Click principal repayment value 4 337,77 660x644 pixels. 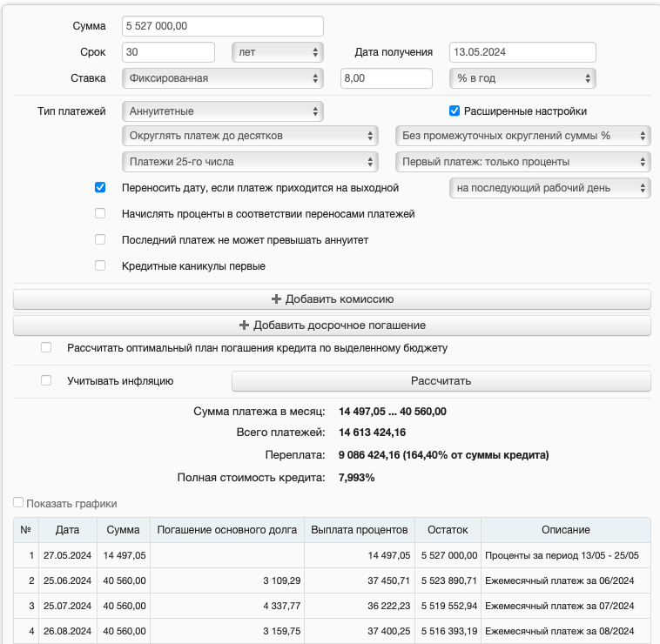pyautogui.click(x=282, y=606)
